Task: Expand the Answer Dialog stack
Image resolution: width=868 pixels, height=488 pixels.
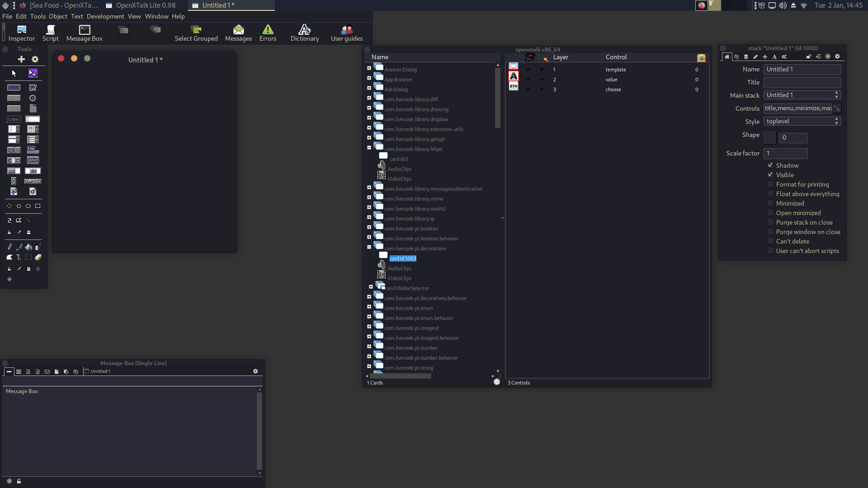Action: pyautogui.click(x=369, y=68)
